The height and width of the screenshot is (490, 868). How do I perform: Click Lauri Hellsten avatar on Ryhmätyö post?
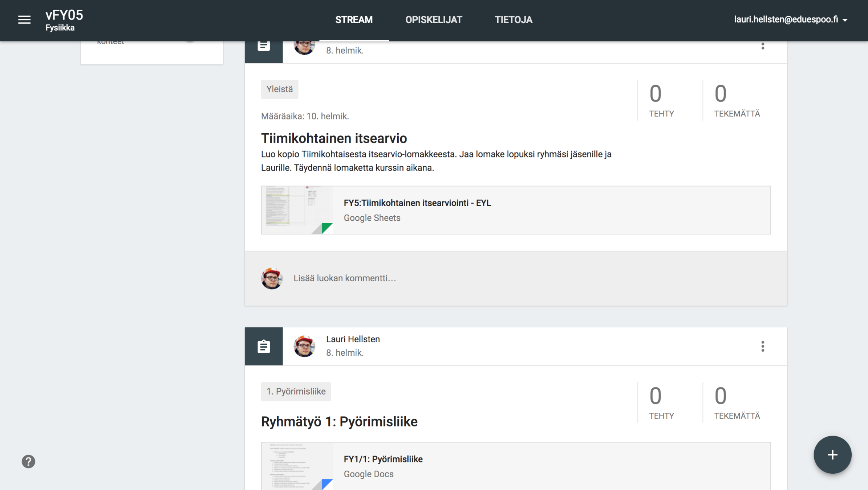pos(304,346)
